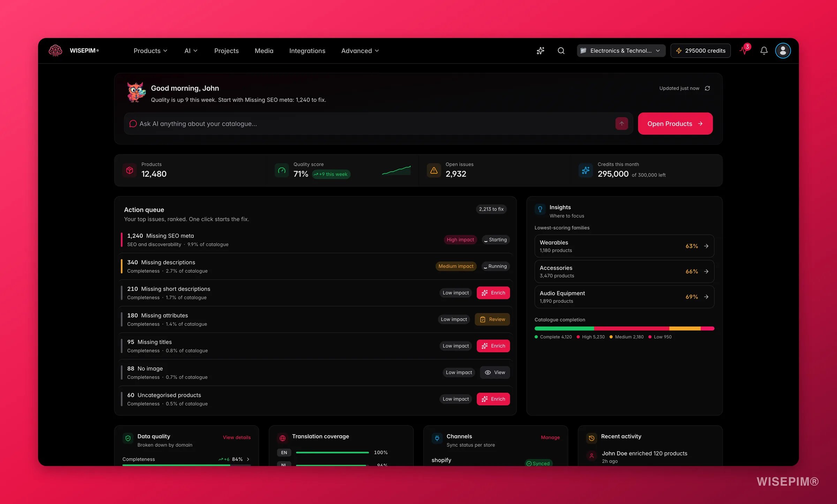837x504 pixels.
Task: Go to the Projects tab
Action: point(226,51)
